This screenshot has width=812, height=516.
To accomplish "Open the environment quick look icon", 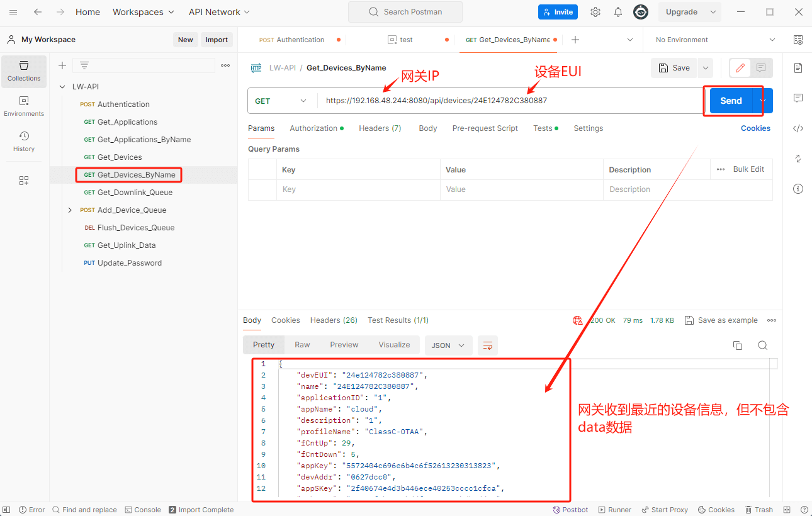I will point(798,40).
